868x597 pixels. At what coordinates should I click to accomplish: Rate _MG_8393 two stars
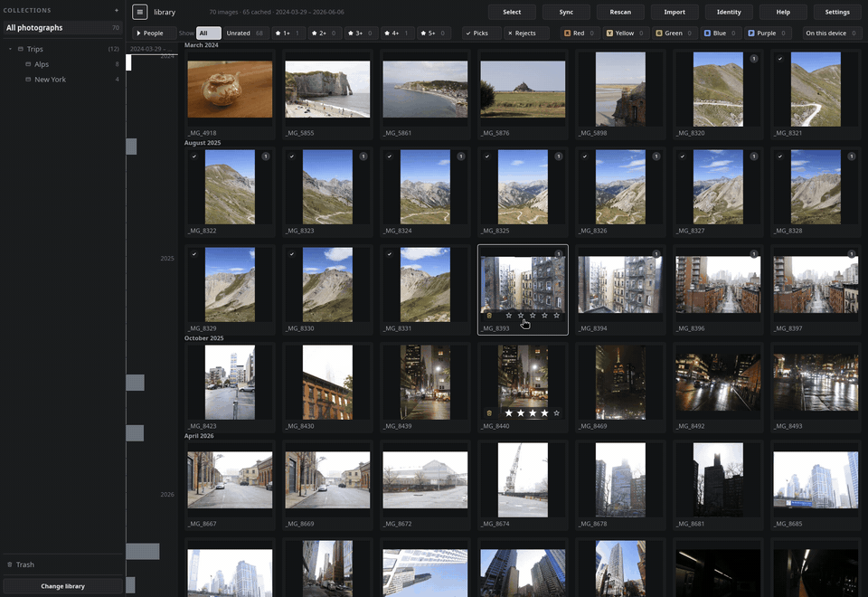[521, 316]
